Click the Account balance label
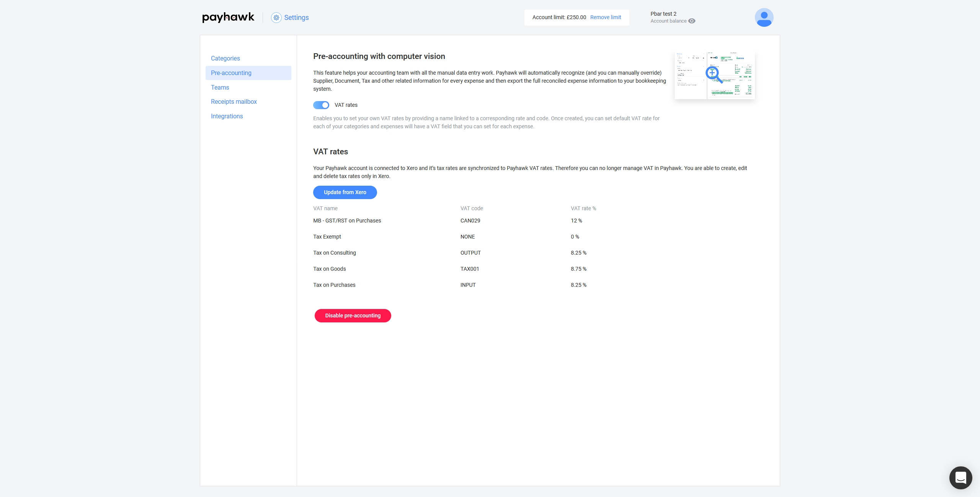The height and width of the screenshot is (497, 980). 668,21
